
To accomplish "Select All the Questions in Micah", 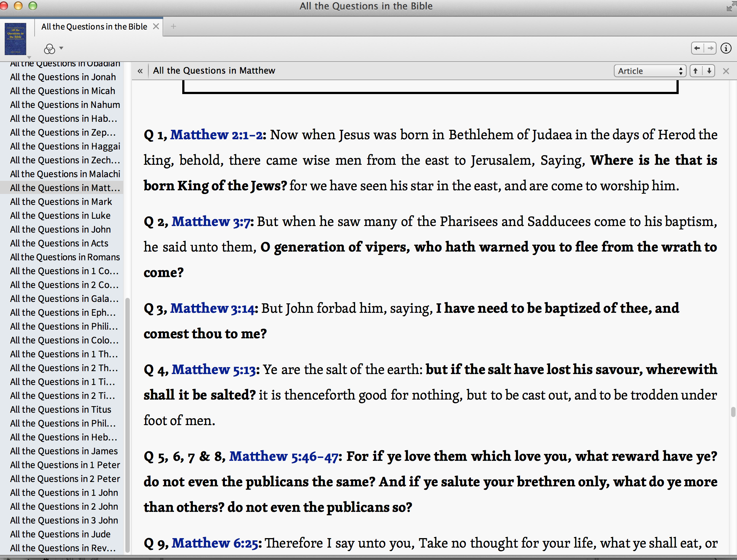I will pos(62,91).
